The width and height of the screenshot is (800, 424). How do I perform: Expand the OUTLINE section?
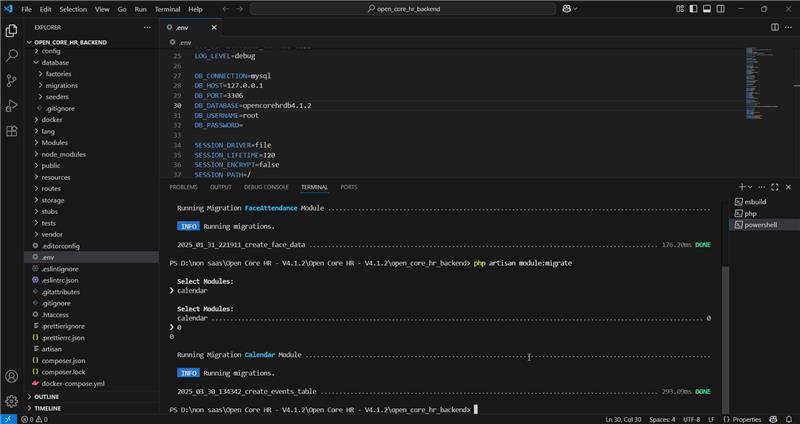pyautogui.click(x=92, y=397)
